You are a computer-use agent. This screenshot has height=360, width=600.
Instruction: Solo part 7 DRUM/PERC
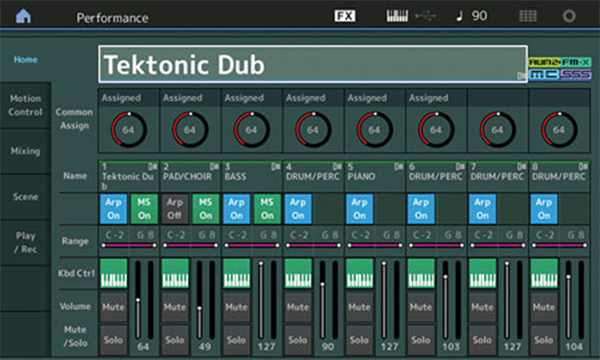point(483,340)
